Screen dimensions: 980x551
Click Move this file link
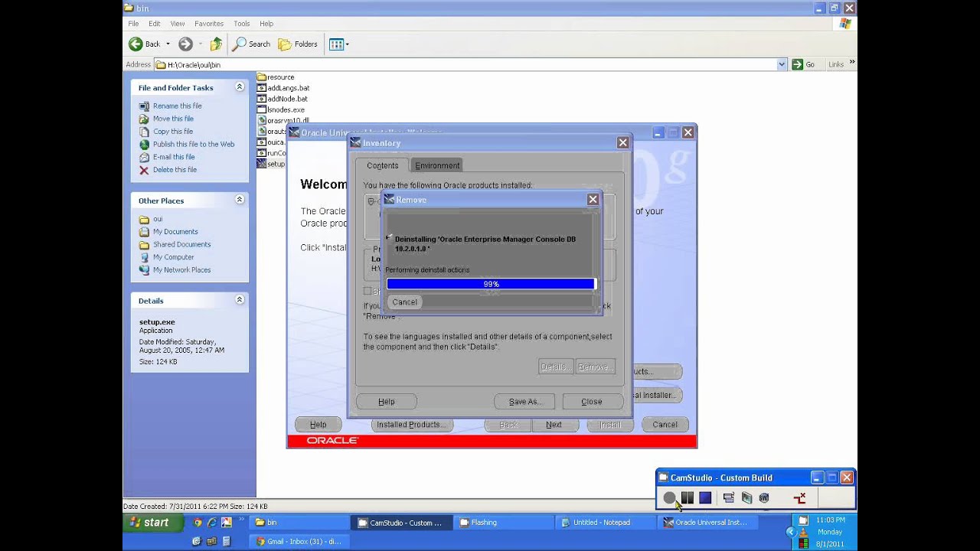tap(173, 119)
